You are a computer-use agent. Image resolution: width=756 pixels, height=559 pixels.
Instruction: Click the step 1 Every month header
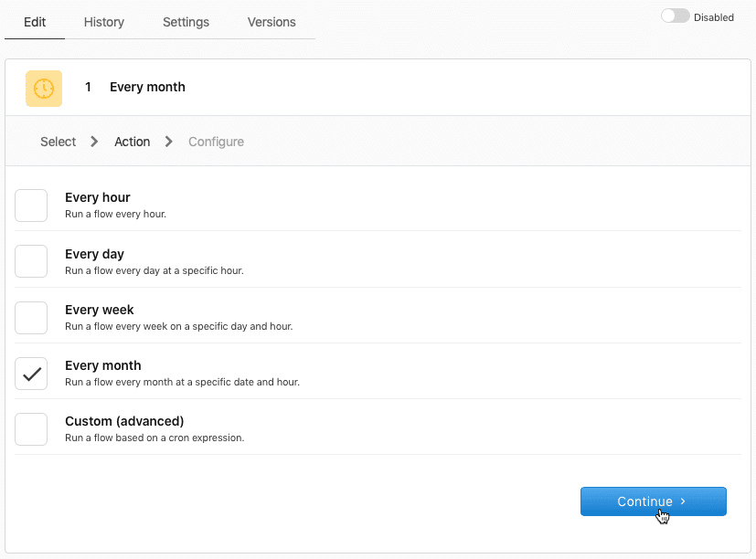point(147,88)
